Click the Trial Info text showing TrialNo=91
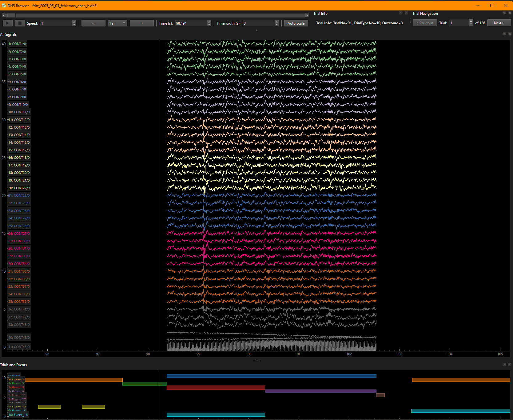 (x=359, y=23)
